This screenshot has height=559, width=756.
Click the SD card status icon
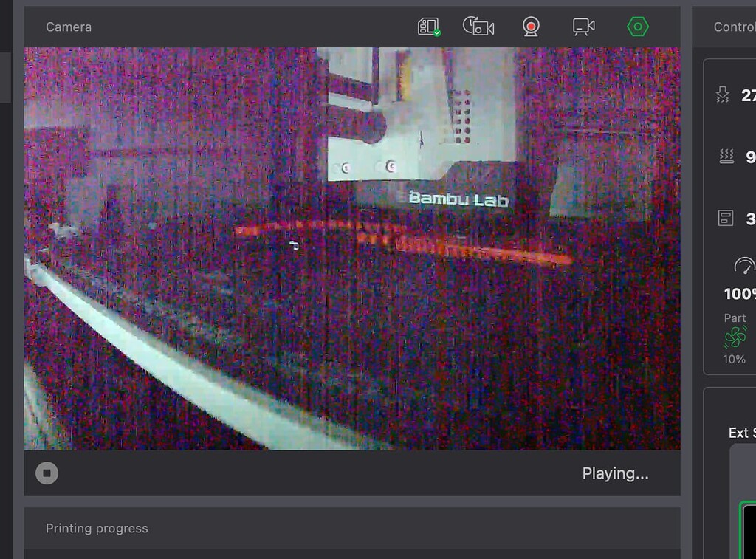[x=429, y=27]
